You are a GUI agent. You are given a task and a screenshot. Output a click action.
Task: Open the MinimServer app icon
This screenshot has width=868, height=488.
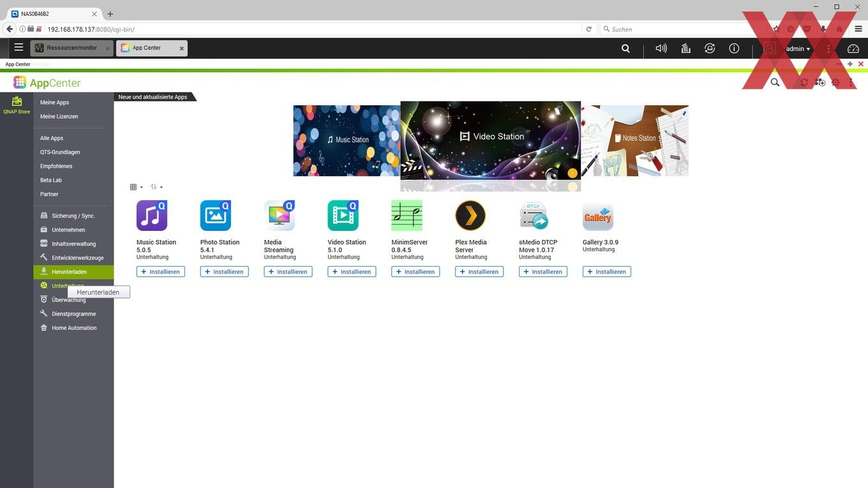(407, 216)
